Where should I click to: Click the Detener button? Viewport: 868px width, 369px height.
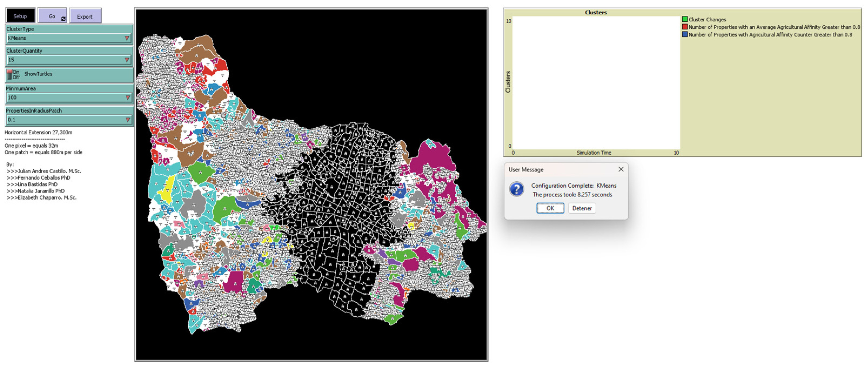pos(582,208)
